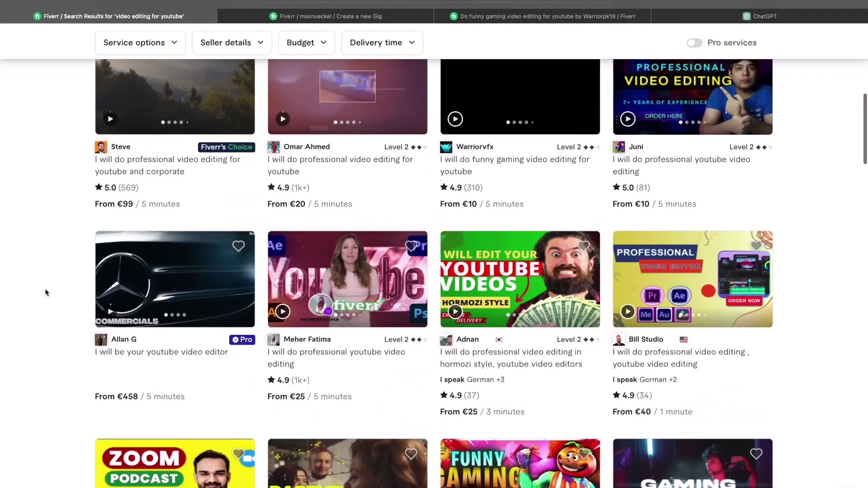Image resolution: width=868 pixels, height=488 pixels.
Task: Favorite Adnan's gig with heart icon
Action: point(584,246)
